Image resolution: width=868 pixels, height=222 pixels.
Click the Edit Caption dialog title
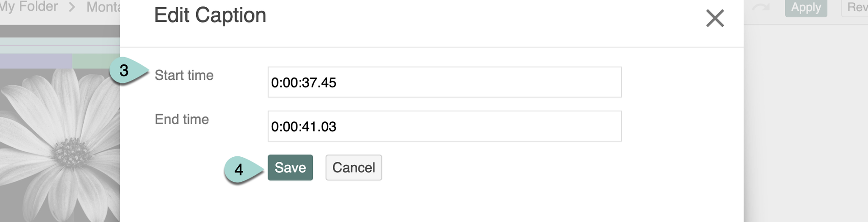click(210, 15)
